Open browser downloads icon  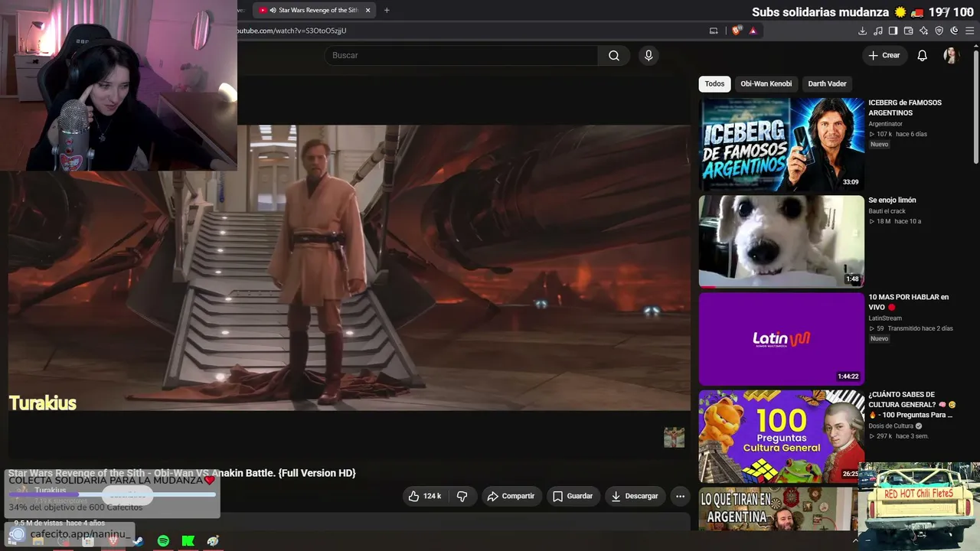tap(863, 31)
